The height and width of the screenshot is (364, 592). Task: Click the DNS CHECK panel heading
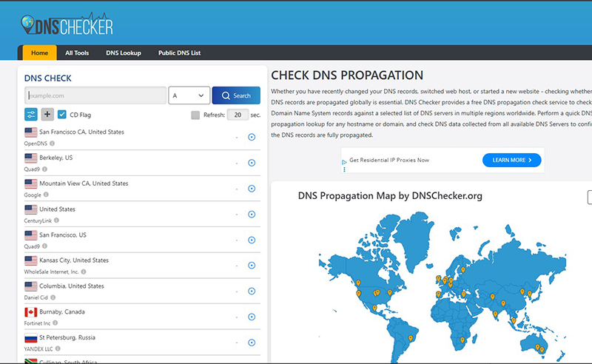tap(48, 78)
